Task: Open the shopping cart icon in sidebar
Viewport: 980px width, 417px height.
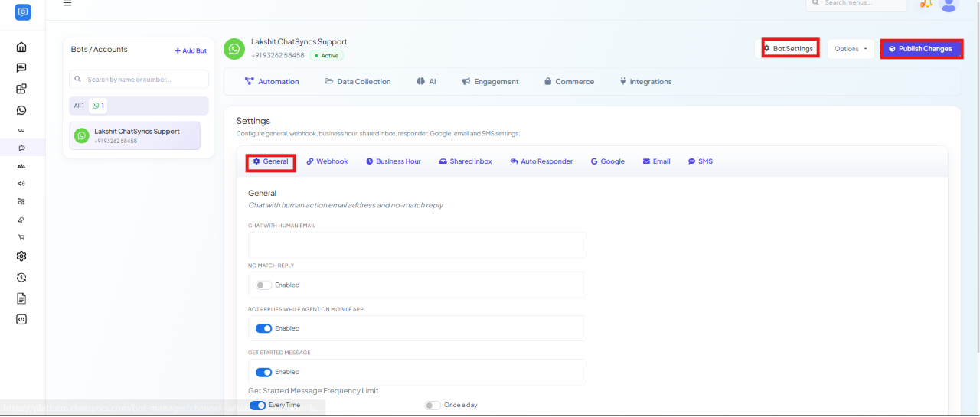Action: click(x=21, y=237)
